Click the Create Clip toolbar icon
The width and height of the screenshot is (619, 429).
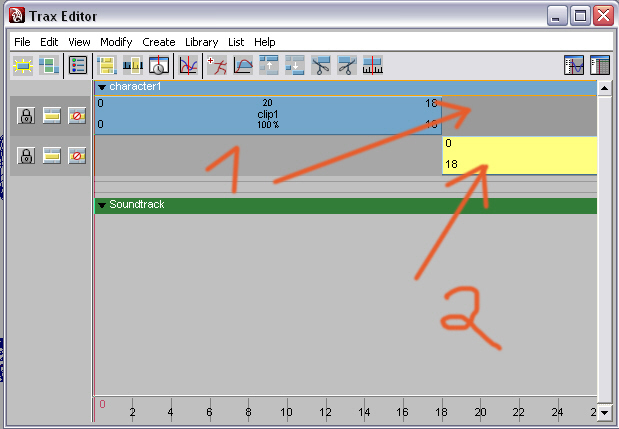click(105, 66)
